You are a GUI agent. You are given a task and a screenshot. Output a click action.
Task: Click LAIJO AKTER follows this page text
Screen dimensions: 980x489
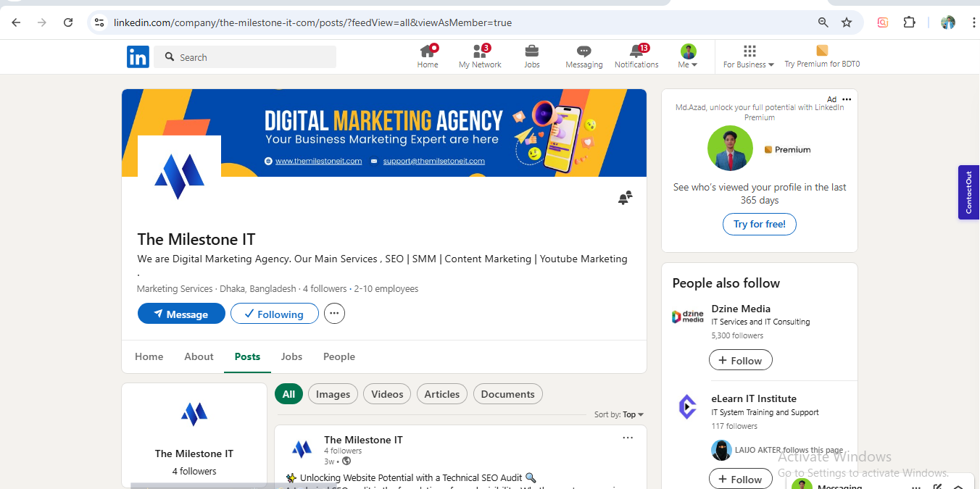pos(789,450)
